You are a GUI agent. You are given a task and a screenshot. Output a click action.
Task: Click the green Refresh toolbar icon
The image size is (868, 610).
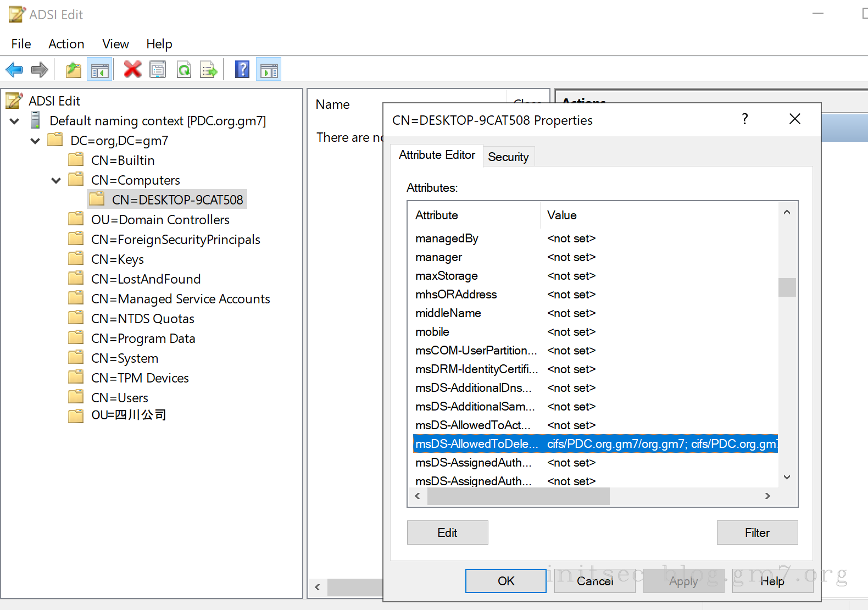point(184,70)
